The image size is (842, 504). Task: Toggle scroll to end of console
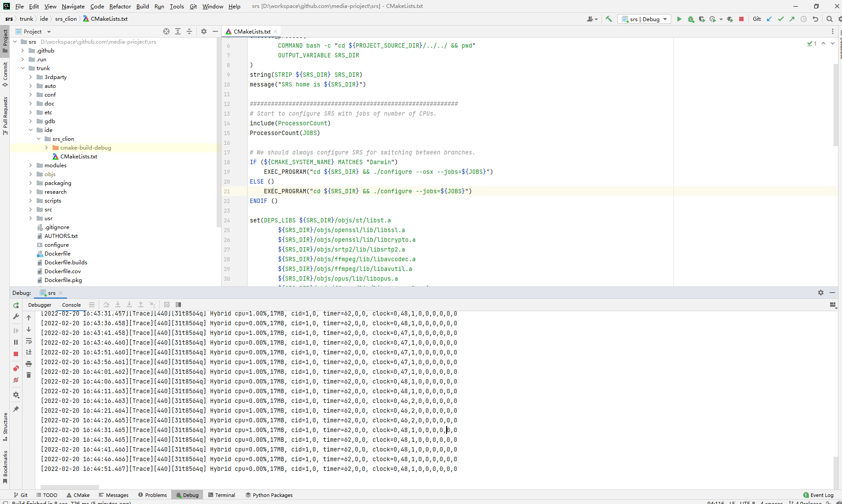point(29,352)
